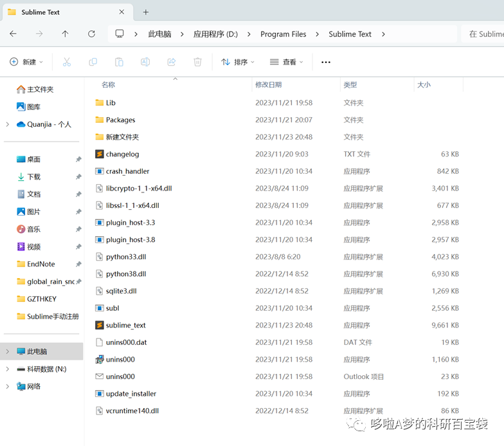Refresh the current folder view

(x=91, y=33)
